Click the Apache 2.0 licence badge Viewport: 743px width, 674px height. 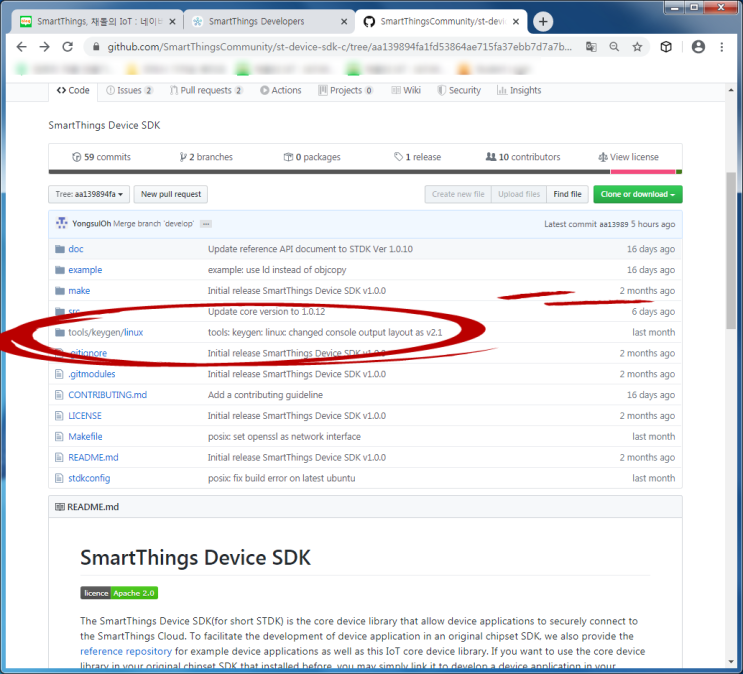coord(119,593)
